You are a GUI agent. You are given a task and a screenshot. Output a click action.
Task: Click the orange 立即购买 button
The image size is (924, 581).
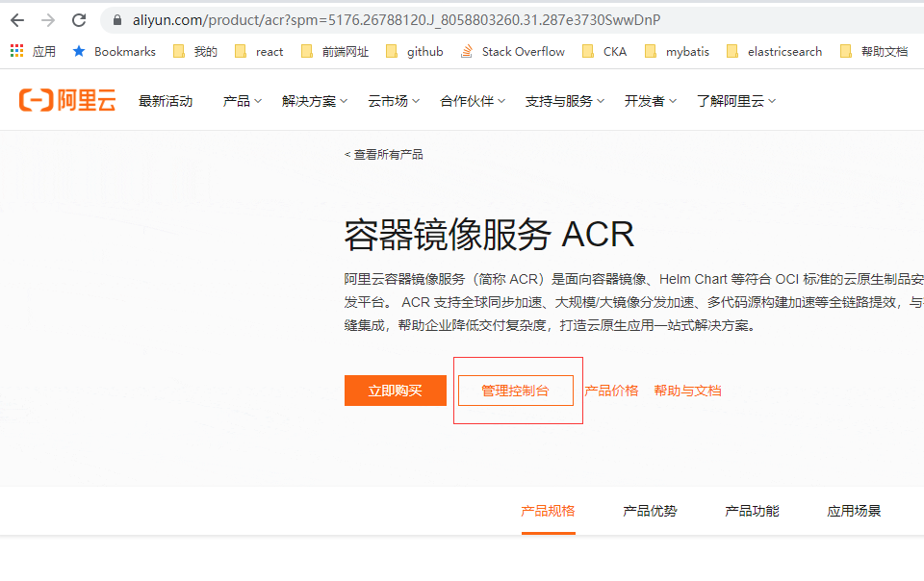[396, 391]
